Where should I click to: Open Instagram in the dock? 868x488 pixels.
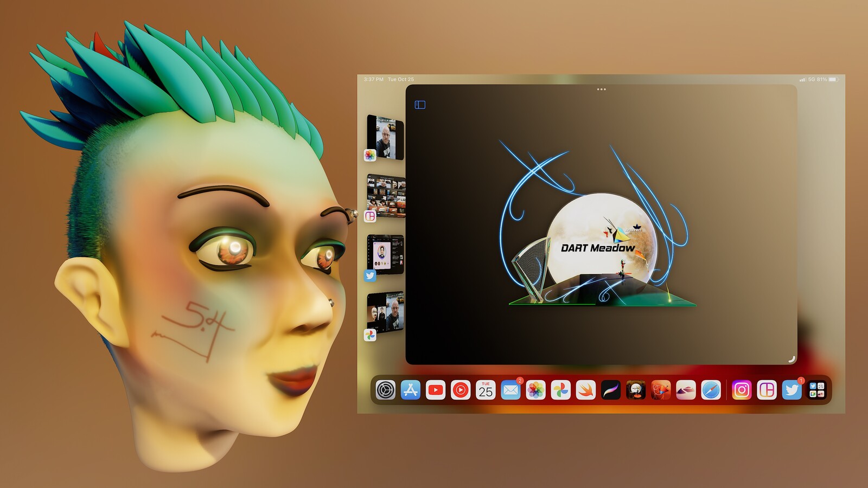[x=742, y=390]
